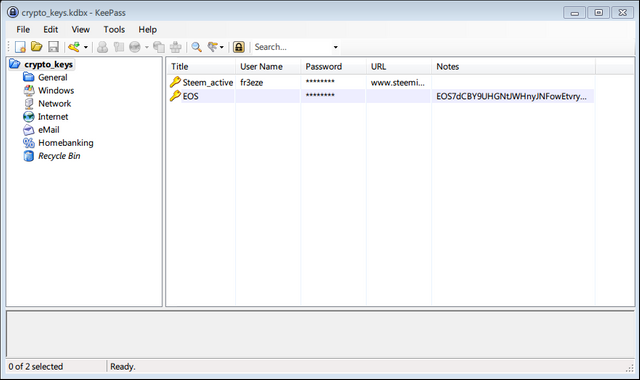Click the Network group server icon
This screenshot has width=640, height=380.
(29, 103)
